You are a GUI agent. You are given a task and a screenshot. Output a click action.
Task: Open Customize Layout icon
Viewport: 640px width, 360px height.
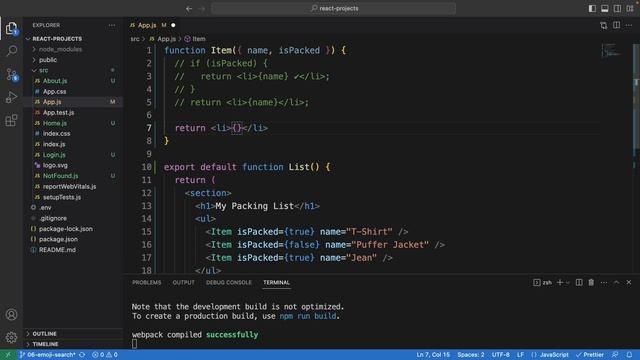tap(630, 9)
